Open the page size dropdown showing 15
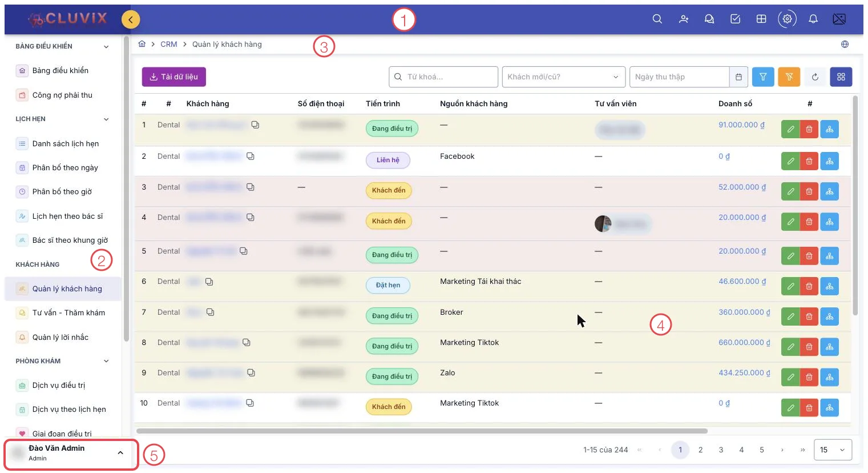Image resolution: width=868 pixels, height=473 pixels. (x=833, y=450)
